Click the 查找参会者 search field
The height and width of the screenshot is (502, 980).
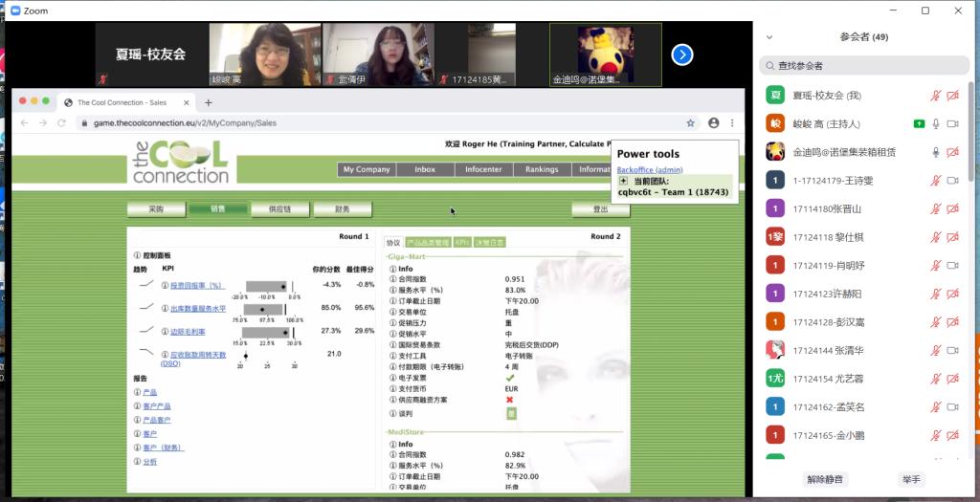tap(861, 66)
